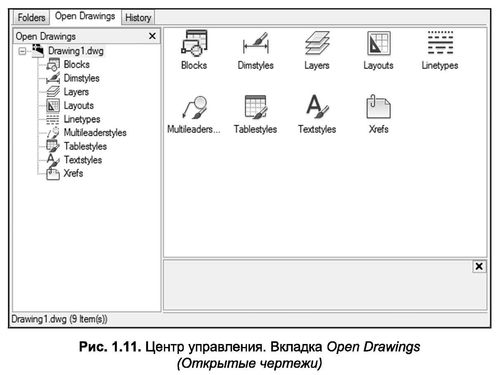
Task: Click the Layouts label in content pane
Action: pos(378,65)
